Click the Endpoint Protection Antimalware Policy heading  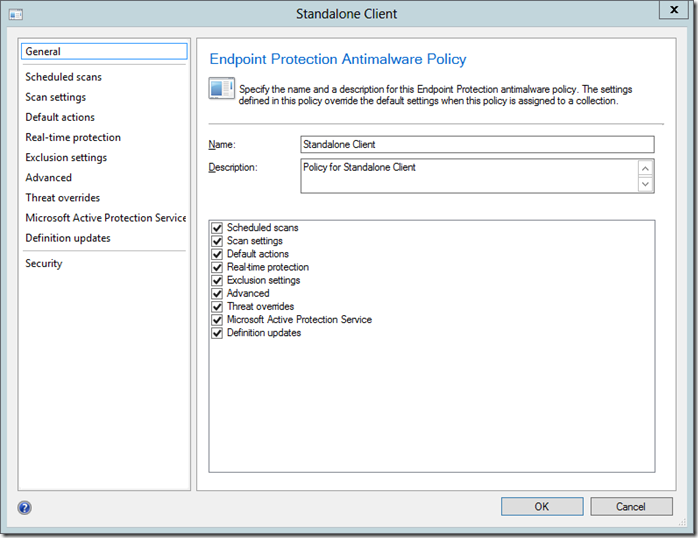coord(338,59)
